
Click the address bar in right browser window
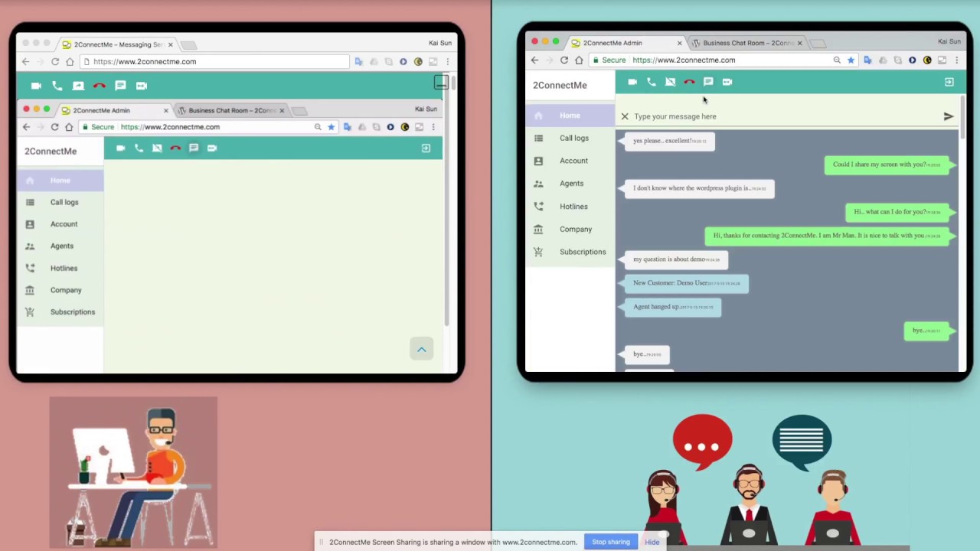pyautogui.click(x=724, y=60)
